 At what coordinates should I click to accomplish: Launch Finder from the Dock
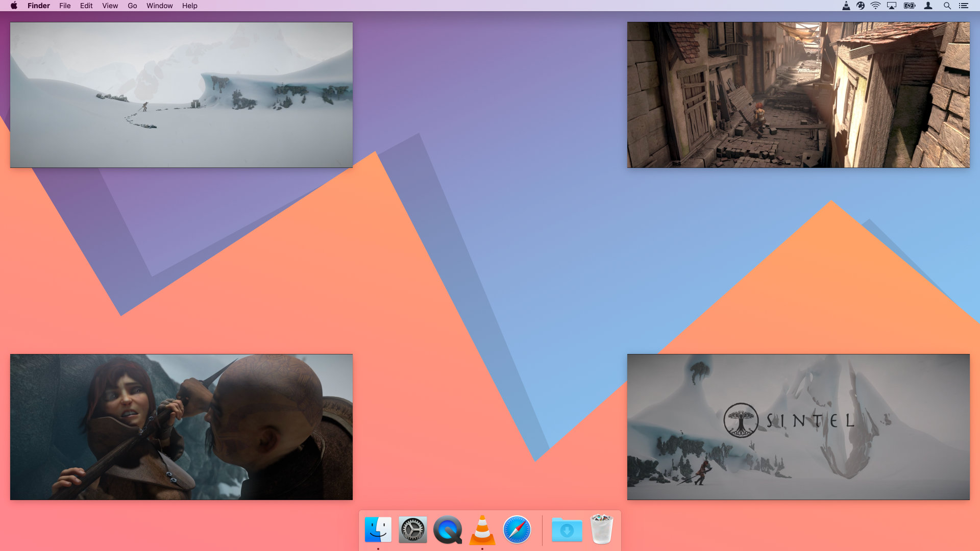point(378,530)
